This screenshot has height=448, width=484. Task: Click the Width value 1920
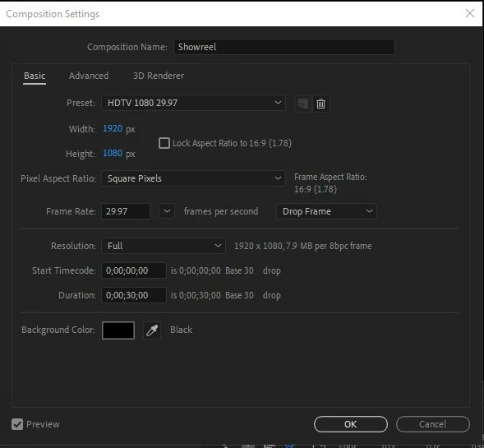113,128
